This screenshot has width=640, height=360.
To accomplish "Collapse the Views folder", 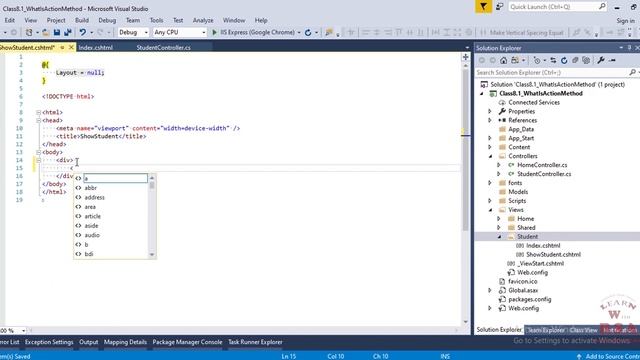I will click(490, 210).
